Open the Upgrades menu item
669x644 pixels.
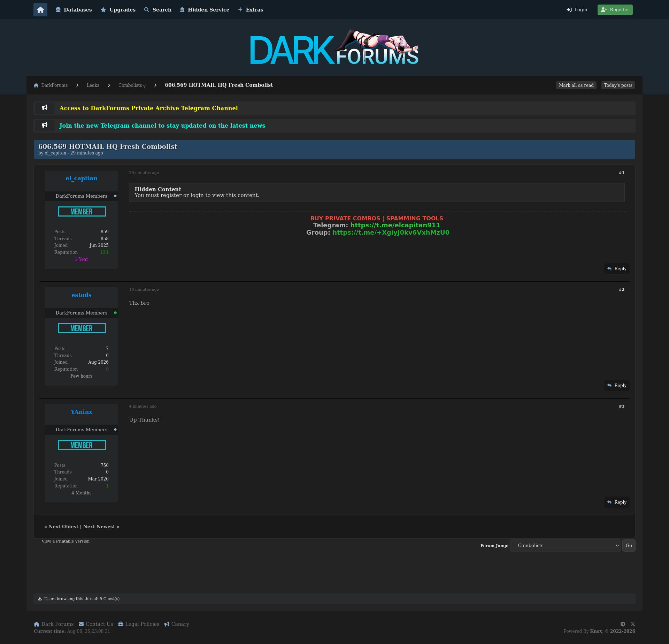click(118, 10)
